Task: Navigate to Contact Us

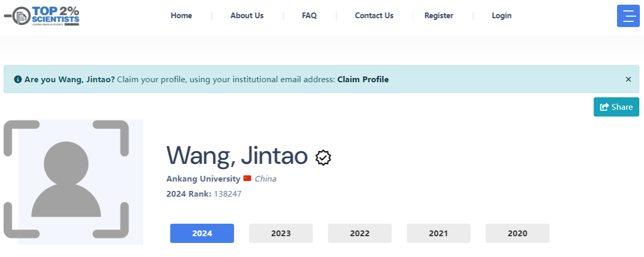Action: click(x=374, y=16)
